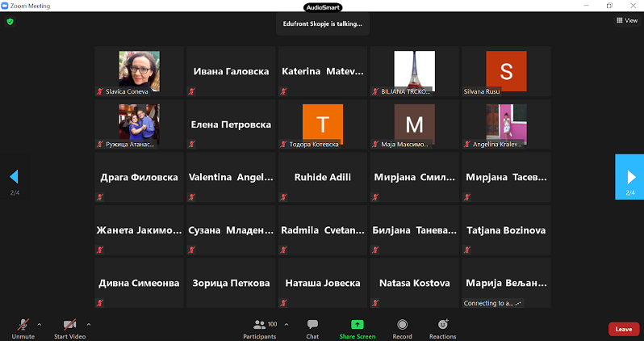Viewport: 644px width, 341px height.
Task: Leave the meeting
Action: tap(623, 329)
